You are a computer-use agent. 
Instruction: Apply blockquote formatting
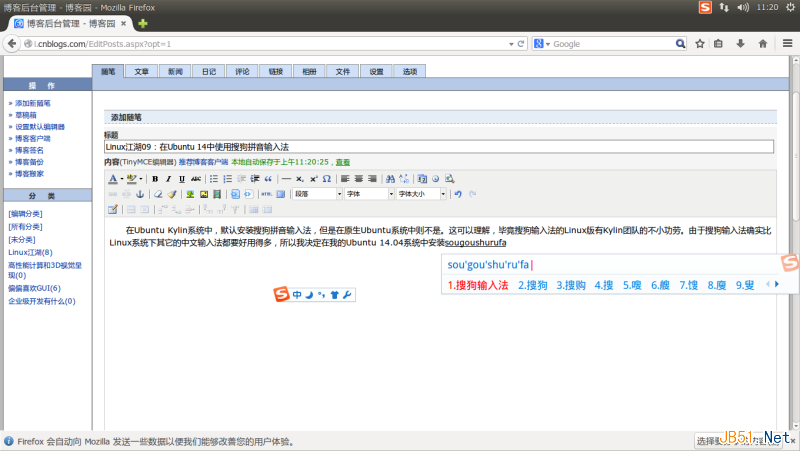tap(268, 179)
